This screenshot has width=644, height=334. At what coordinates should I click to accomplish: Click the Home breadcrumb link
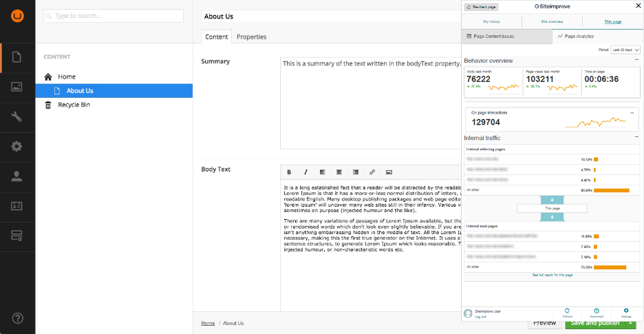(x=208, y=323)
